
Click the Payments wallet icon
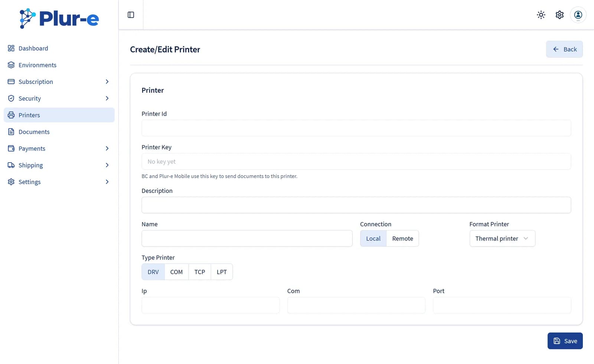pyautogui.click(x=11, y=148)
